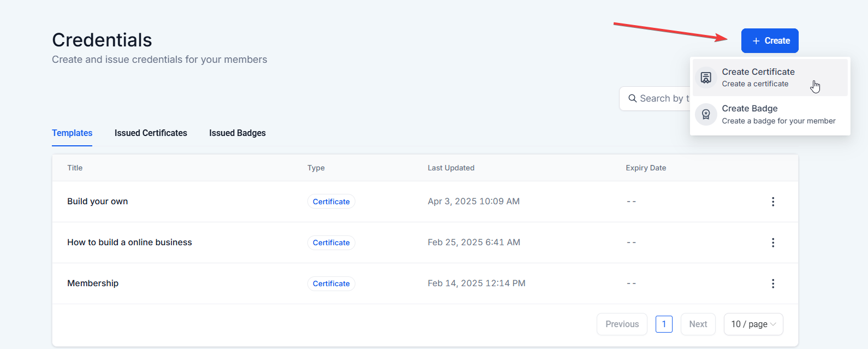
Task: Click the certificate icon in the menu
Action: [x=706, y=78]
